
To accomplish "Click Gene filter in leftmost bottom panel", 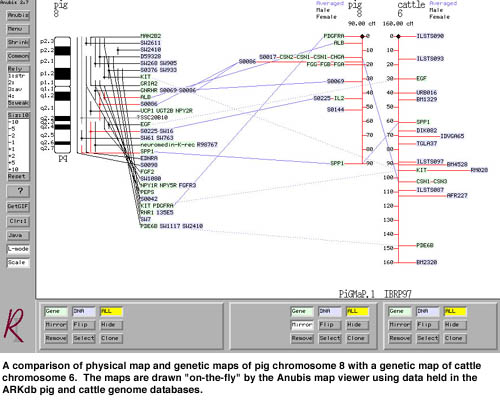I will (x=56, y=311).
